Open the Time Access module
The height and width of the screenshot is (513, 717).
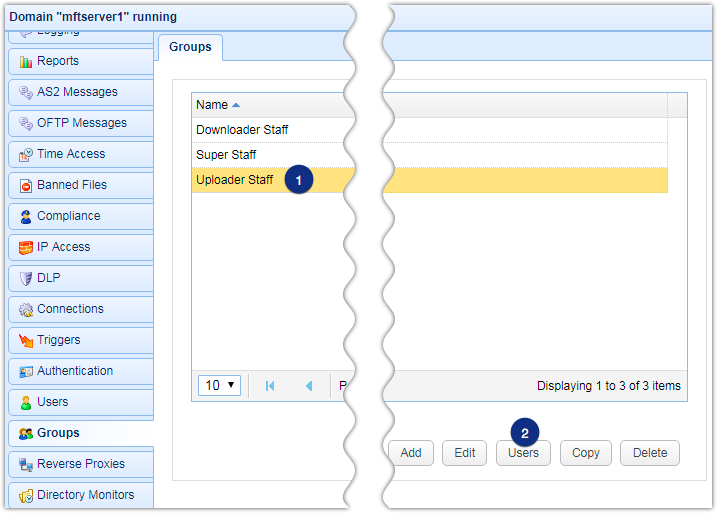click(80, 155)
